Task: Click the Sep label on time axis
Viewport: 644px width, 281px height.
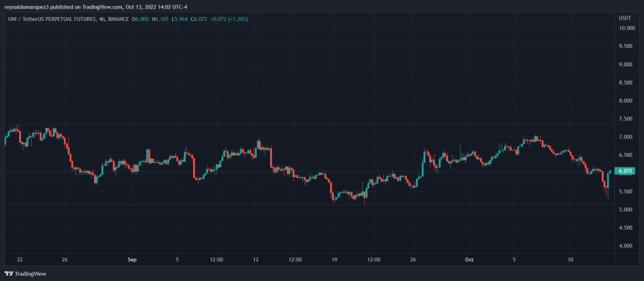Action: pyautogui.click(x=132, y=259)
